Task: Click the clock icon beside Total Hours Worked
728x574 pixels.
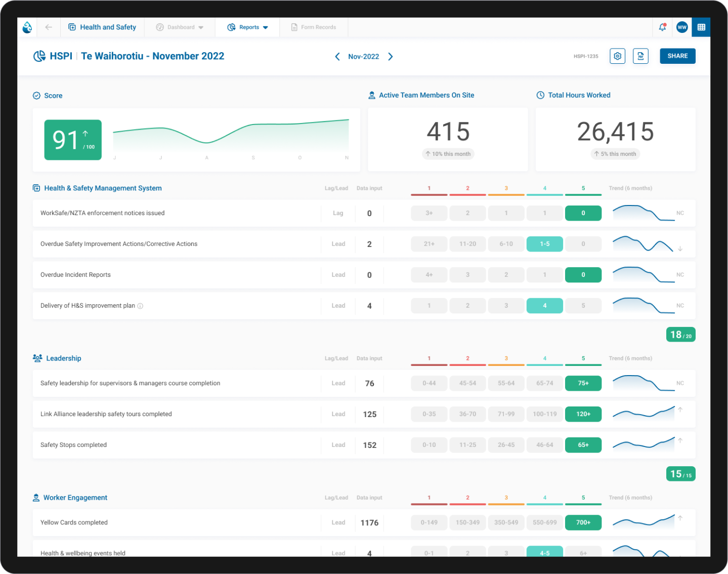Action: pos(539,95)
